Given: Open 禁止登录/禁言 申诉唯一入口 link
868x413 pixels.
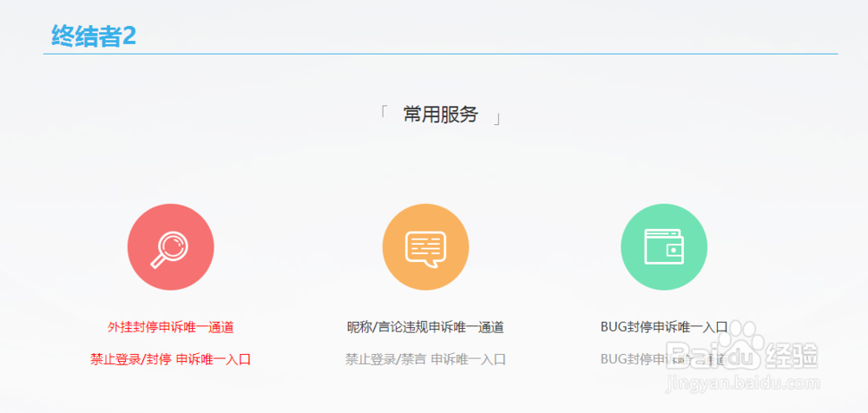Looking at the screenshot, I should [x=425, y=359].
